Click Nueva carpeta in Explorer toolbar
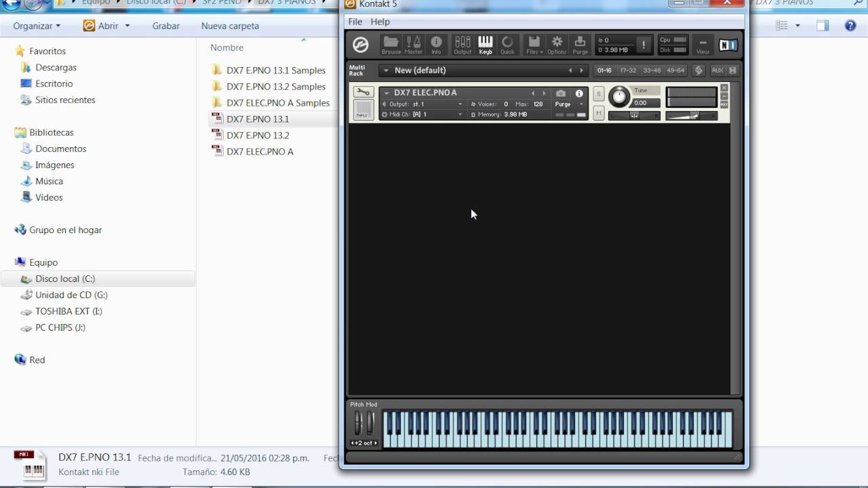 point(230,26)
